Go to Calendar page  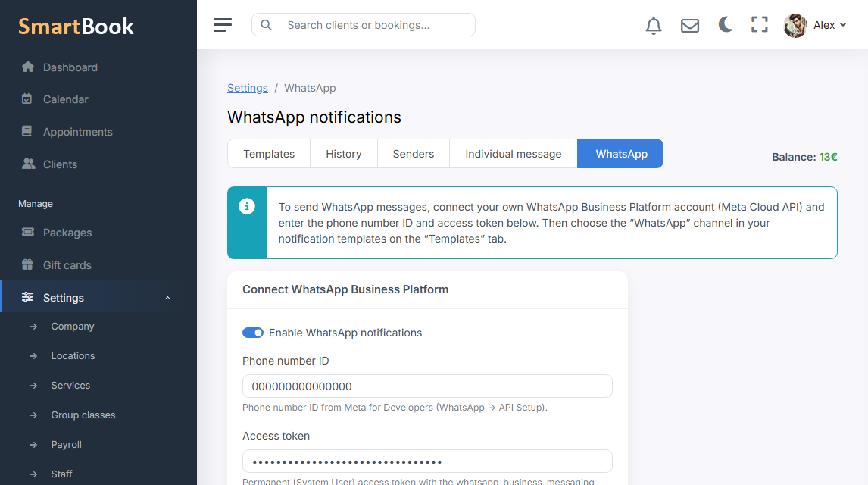[65, 100]
